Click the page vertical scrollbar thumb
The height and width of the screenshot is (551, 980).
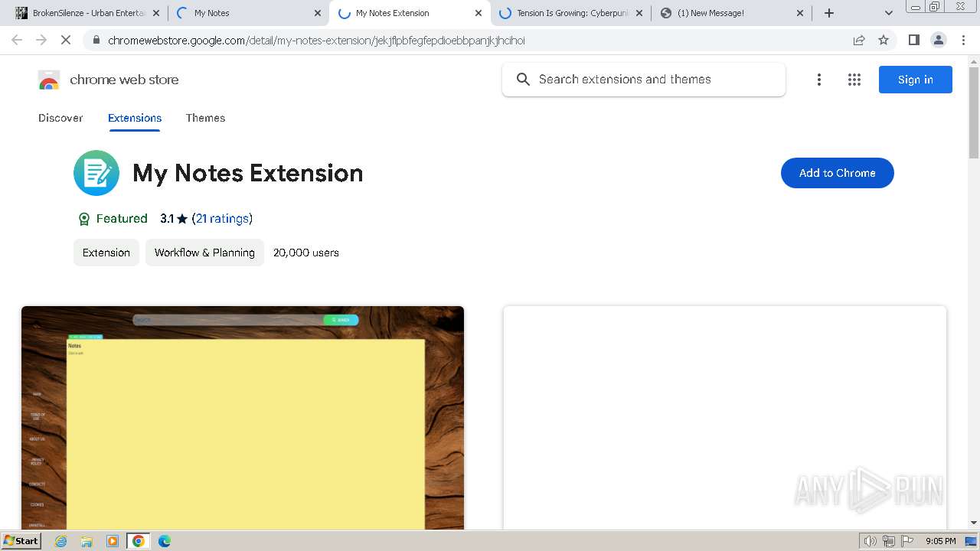pos(974,112)
